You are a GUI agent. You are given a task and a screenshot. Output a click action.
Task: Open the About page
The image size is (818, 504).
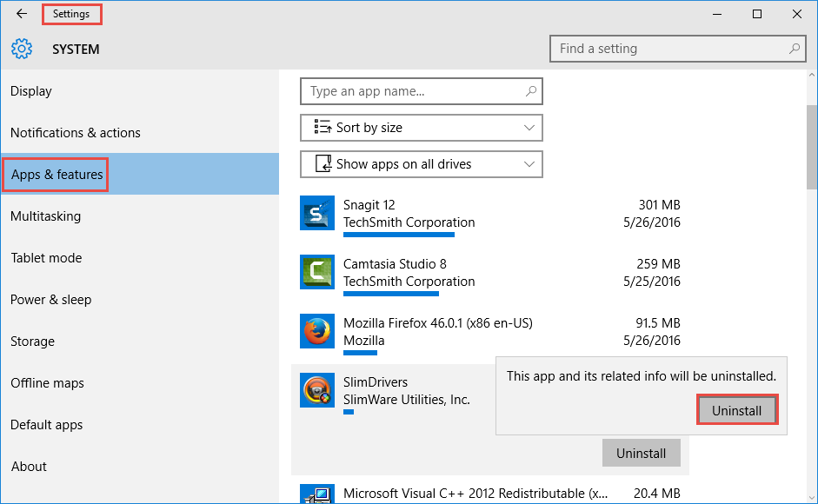click(x=140, y=467)
